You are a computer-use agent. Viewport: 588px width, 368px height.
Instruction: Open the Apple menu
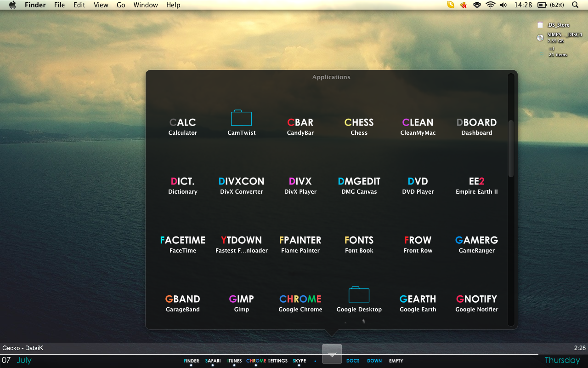tap(12, 5)
